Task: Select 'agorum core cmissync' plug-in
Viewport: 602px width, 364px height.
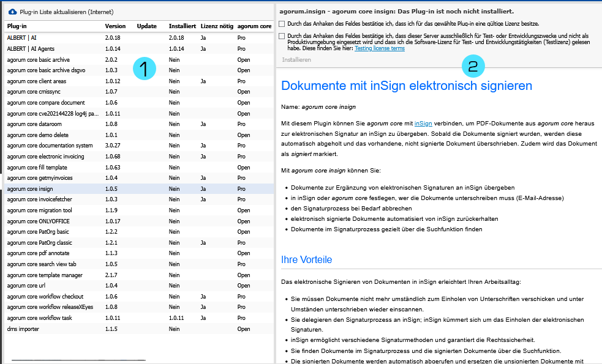Action: coord(139,92)
